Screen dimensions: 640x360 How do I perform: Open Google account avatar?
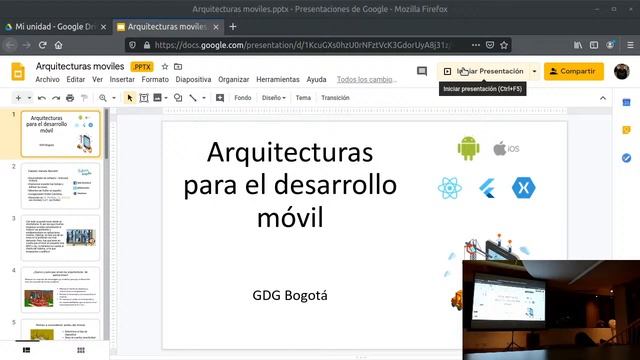point(622,71)
